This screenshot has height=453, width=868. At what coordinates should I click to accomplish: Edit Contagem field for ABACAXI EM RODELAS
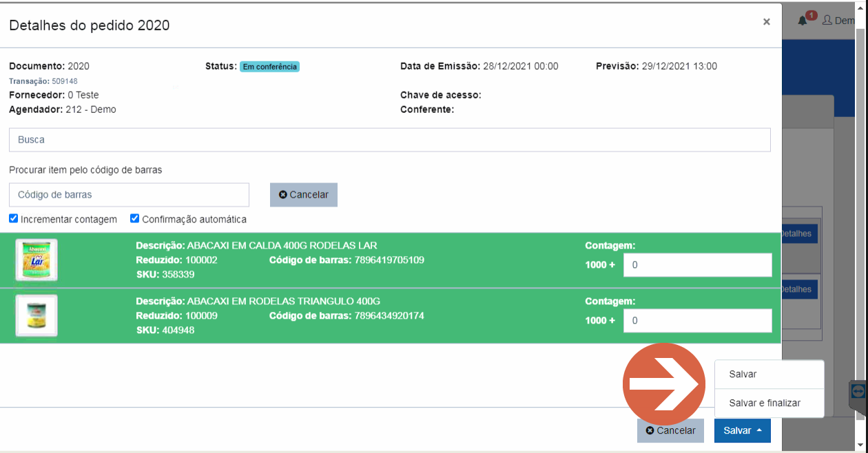pos(697,321)
